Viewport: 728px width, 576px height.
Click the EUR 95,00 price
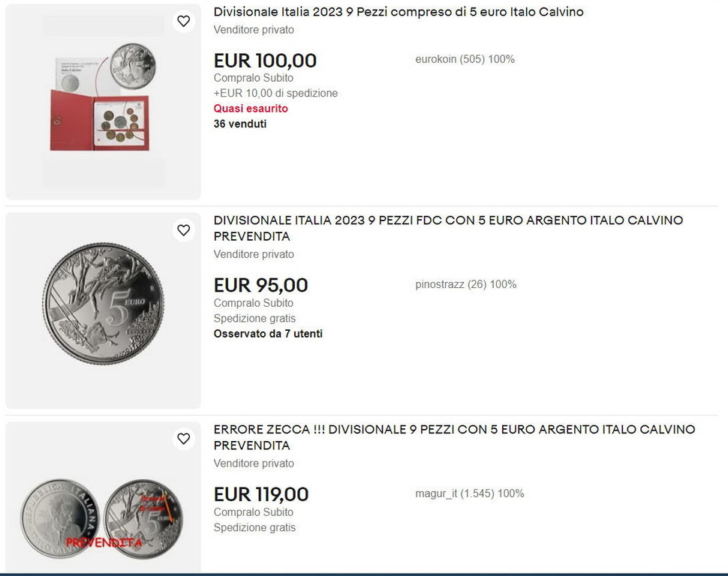[x=260, y=286]
